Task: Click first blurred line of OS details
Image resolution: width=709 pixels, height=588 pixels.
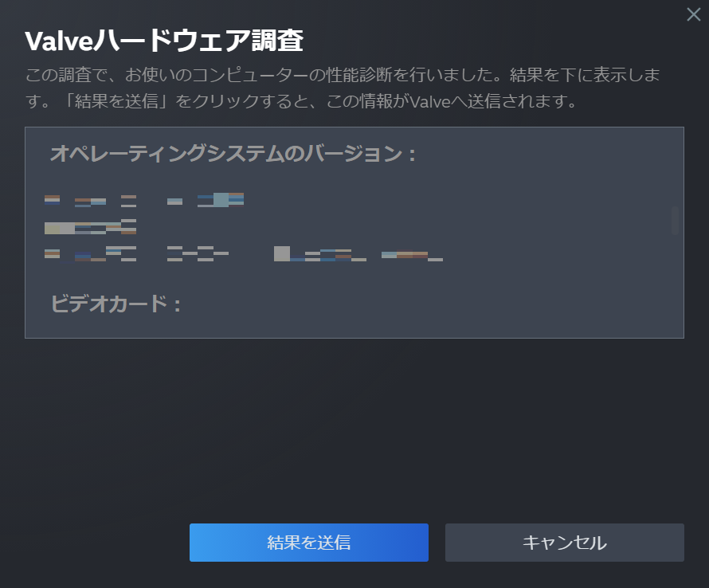Action: point(144,200)
